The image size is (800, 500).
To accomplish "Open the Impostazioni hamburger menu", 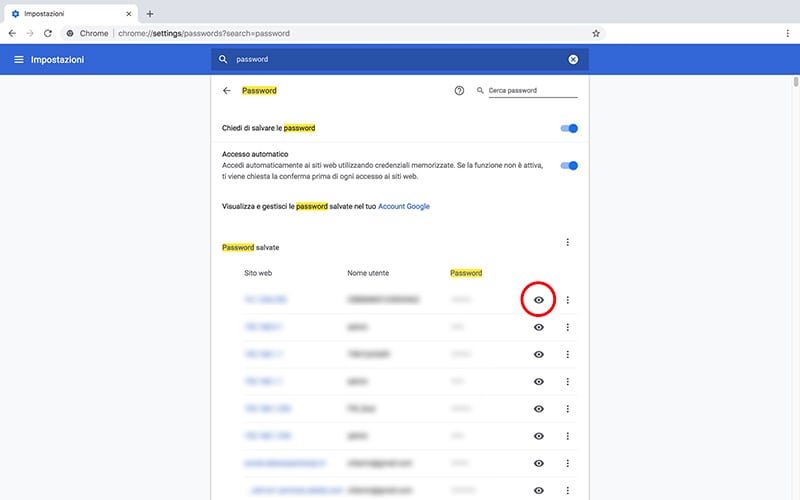I will coord(18,60).
